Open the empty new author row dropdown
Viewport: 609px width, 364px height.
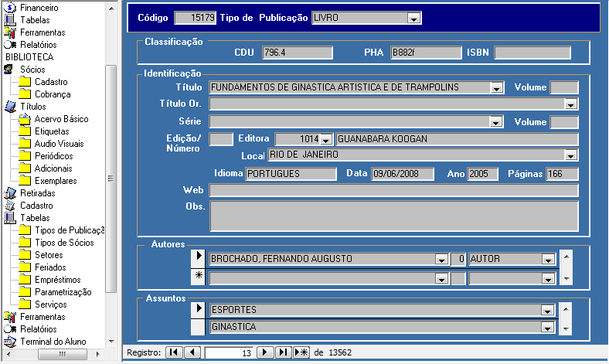pos(441,278)
